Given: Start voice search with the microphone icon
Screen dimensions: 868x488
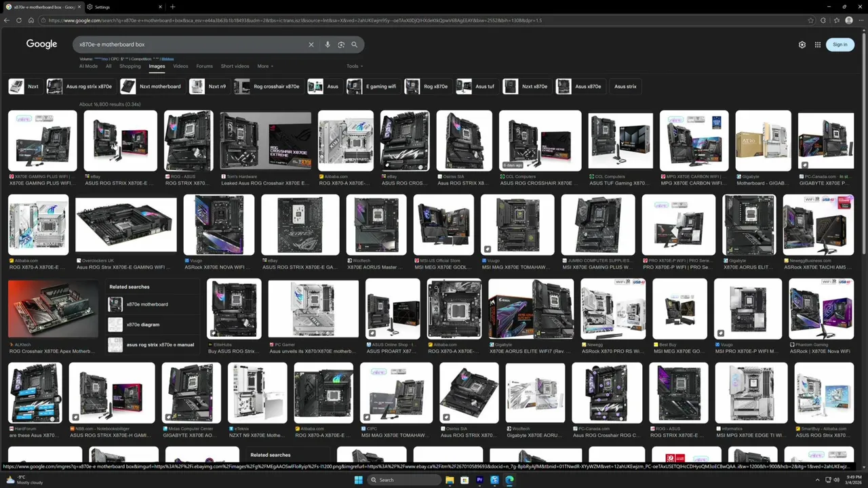Looking at the screenshot, I should click(328, 45).
